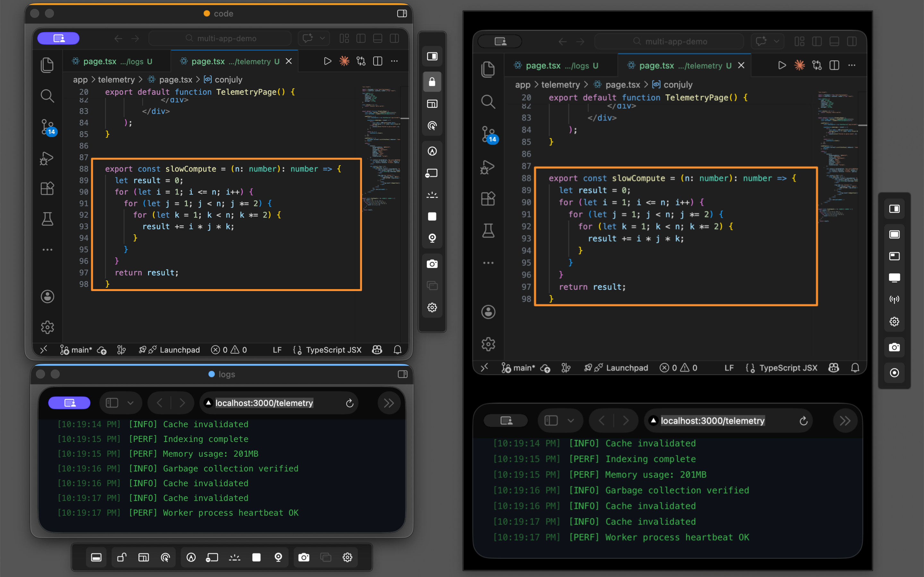The width and height of the screenshot is (924, 577).
Task: Expand the panel chevron dropdown in the logs window
Action: pyautogui.click(x=131, y=403)
